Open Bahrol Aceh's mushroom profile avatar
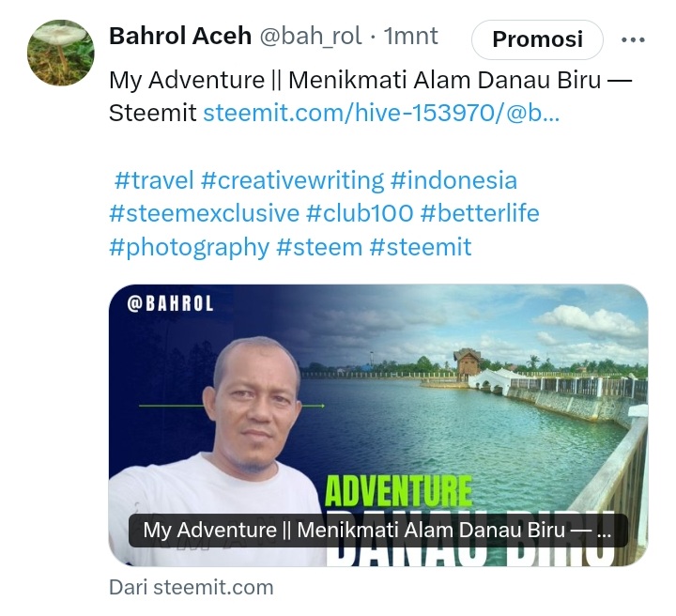The image size is (676, 616). pos(60,53)
